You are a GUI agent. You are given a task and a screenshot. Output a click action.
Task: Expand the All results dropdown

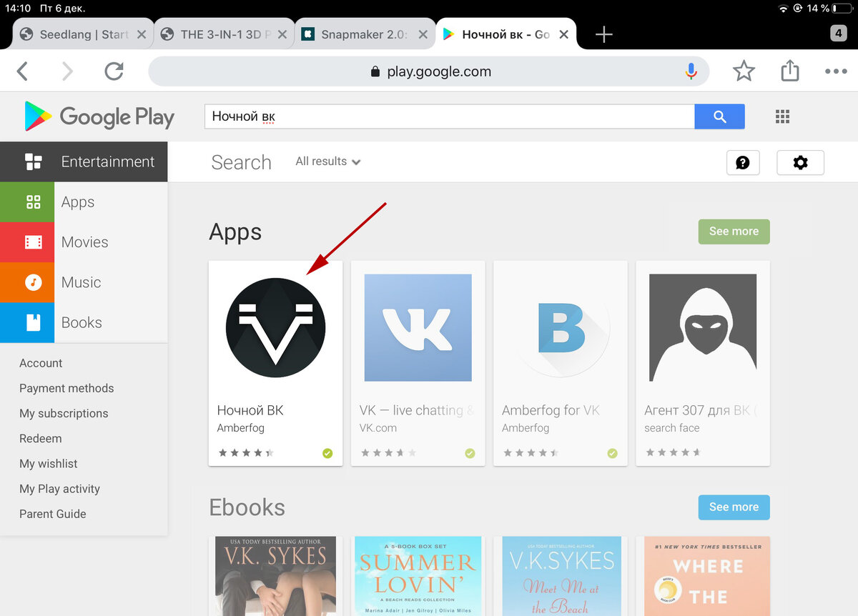[328, 162]
